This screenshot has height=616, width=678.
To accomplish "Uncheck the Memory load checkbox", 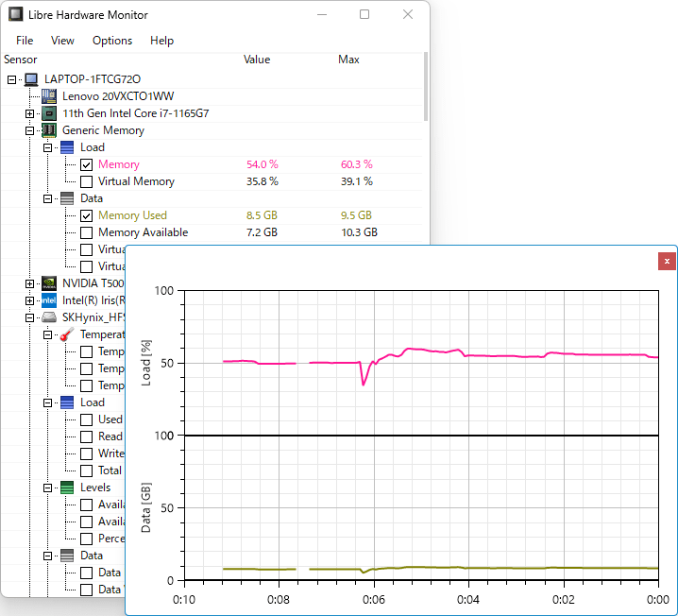I will pos(87,164).
